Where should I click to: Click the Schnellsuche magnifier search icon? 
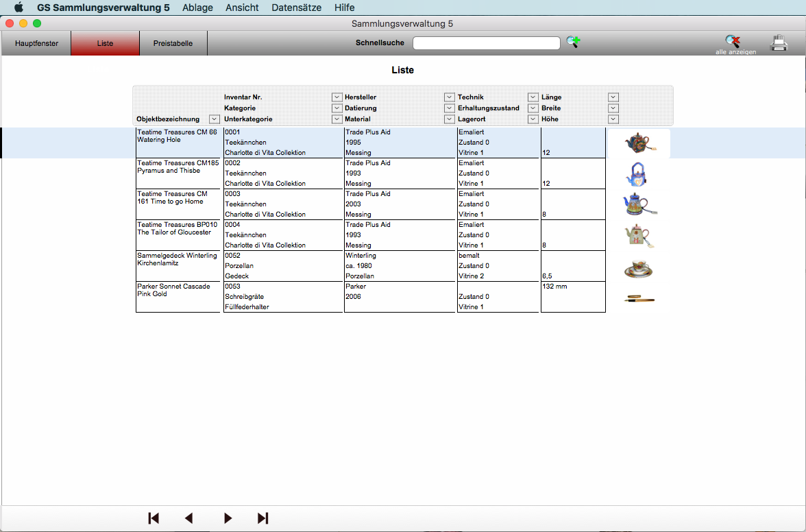click(x=573, y=43)
